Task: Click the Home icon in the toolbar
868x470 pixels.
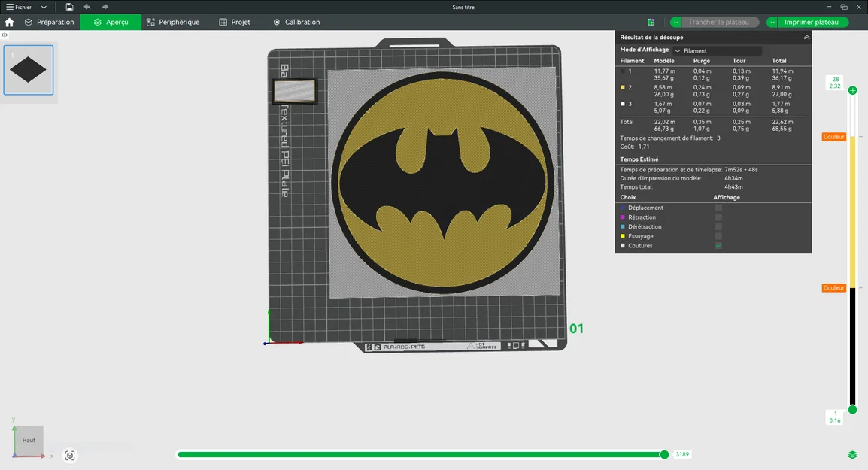Action: point(8,22)
